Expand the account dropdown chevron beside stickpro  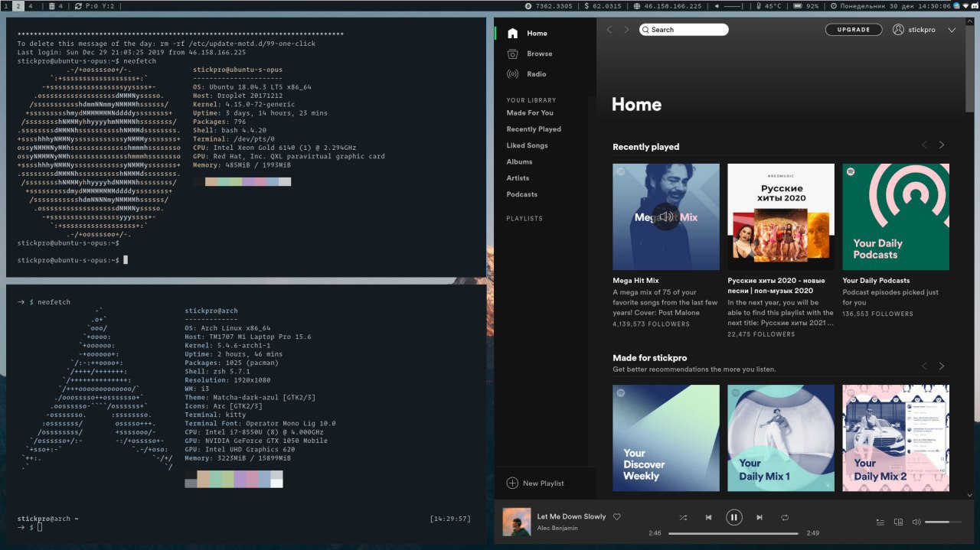click(x=952, y=31)
